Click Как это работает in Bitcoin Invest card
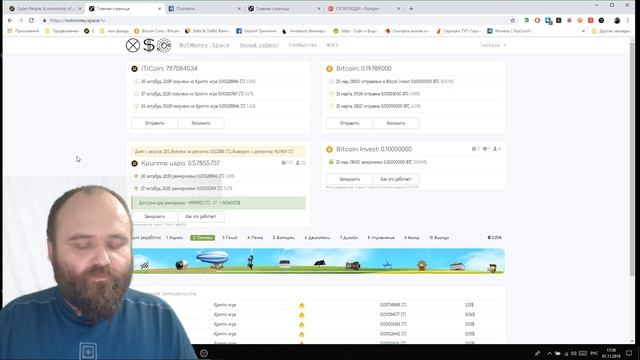The width and height of the screenshot is (640, 360). pyautogui.click(x=396, y=179)
